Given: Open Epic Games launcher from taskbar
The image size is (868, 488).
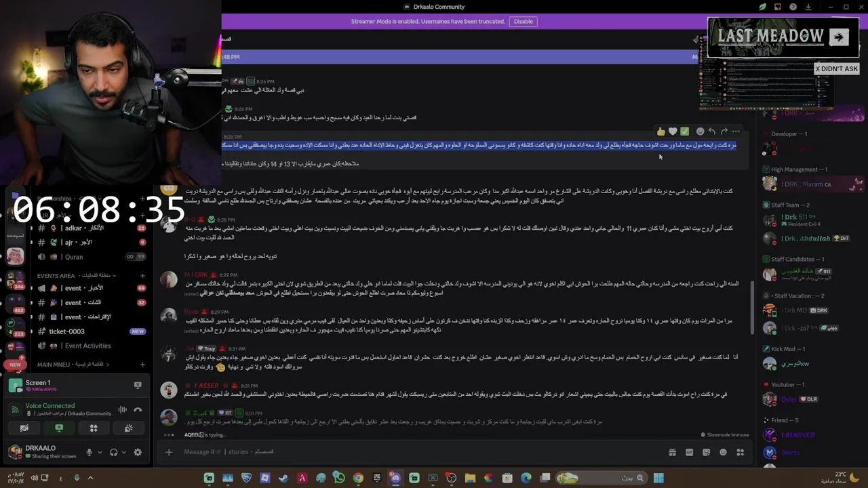Looking at the screenshot, I should point(377,478).
